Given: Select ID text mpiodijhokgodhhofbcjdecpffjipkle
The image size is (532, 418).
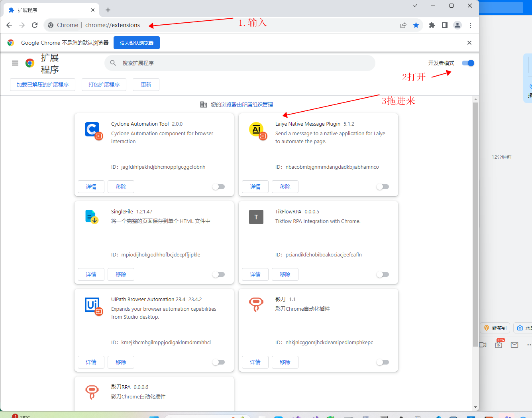Looking at the screenshot, I should 161,255.
